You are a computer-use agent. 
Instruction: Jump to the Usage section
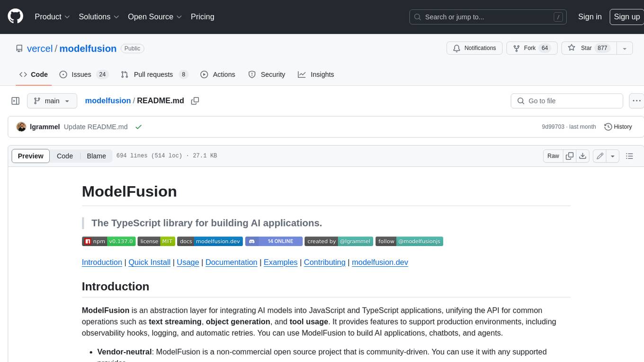point(188,262)
